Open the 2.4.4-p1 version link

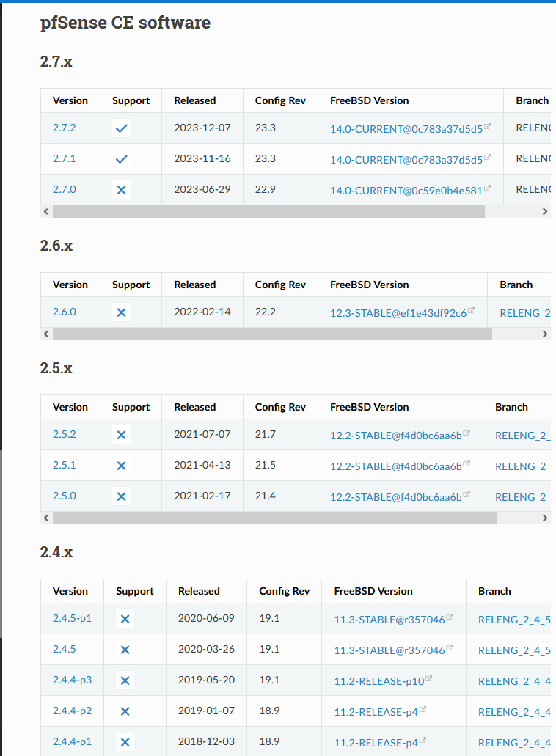click(72, 742)
